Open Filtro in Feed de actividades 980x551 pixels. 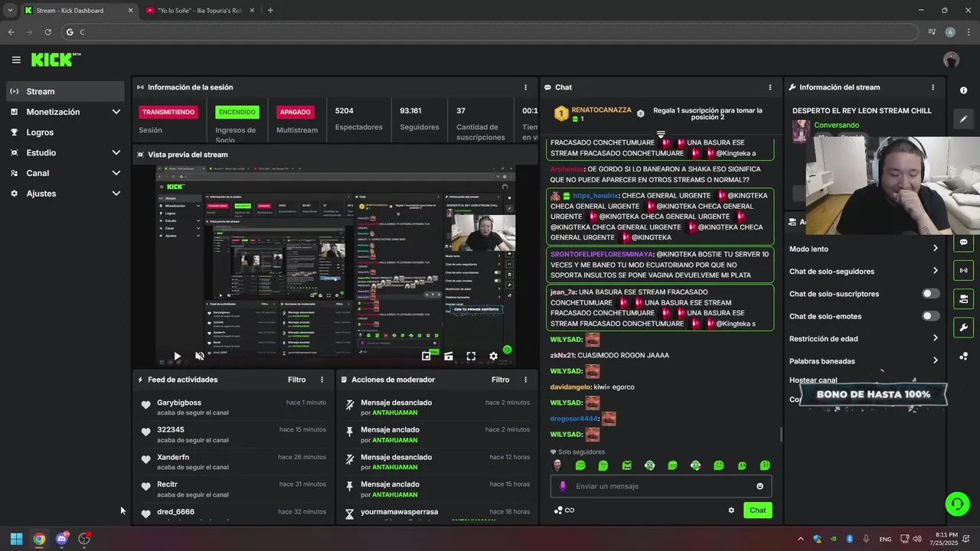click(296, 380)
